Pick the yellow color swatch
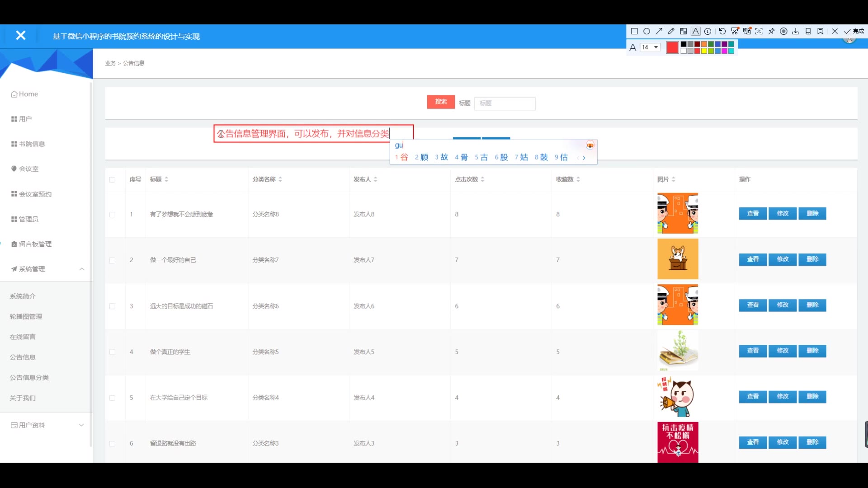 pos(704,51)
